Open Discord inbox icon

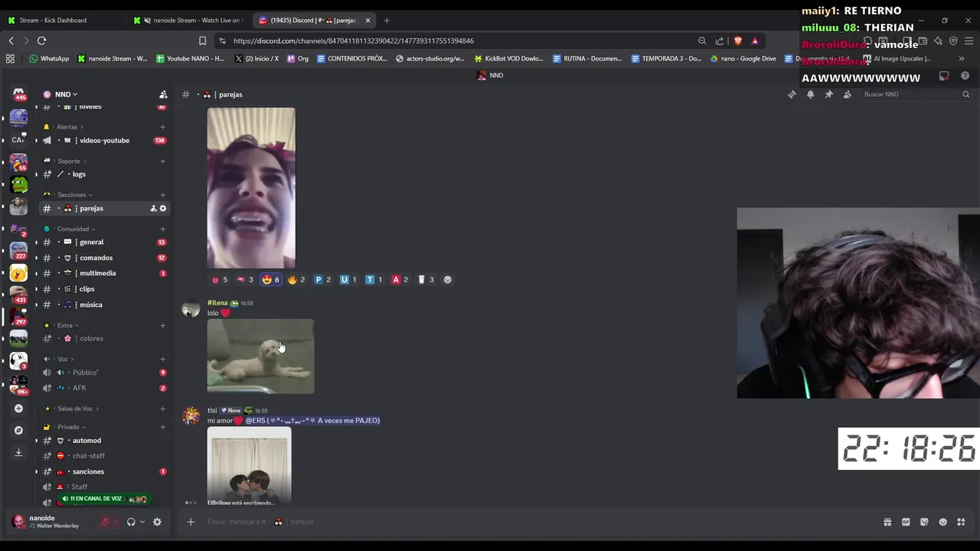944,76
